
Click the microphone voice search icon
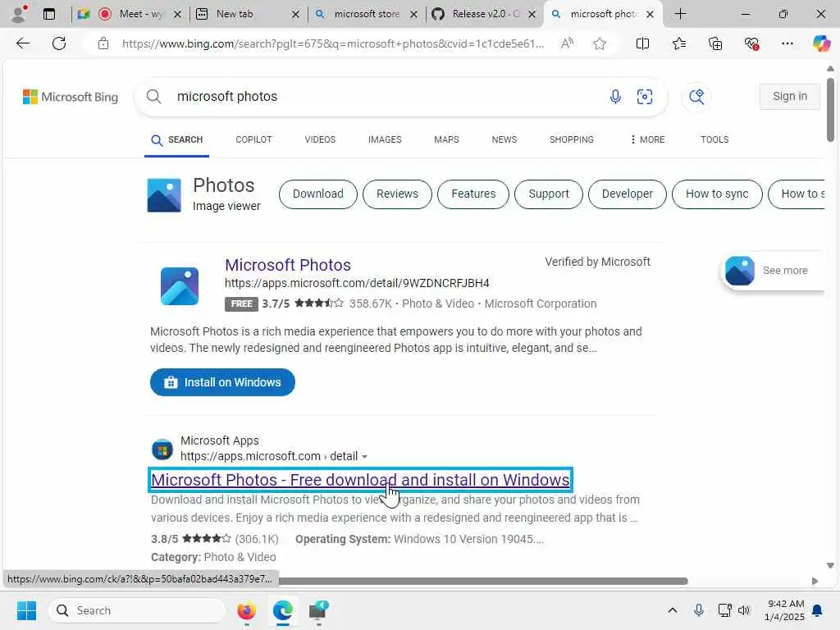tap(615, 97)
